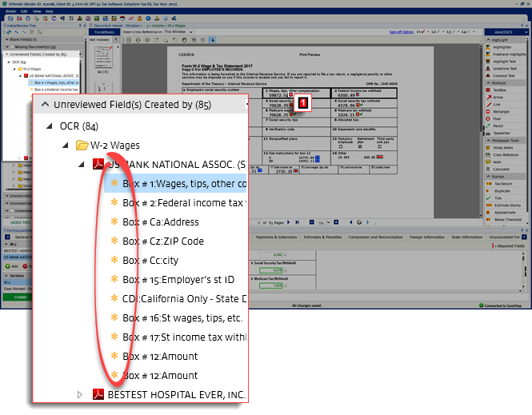Screen dimensions: 532x415
Task: Select Box # Cz:ZIP Code field
Action: point(163,241)
